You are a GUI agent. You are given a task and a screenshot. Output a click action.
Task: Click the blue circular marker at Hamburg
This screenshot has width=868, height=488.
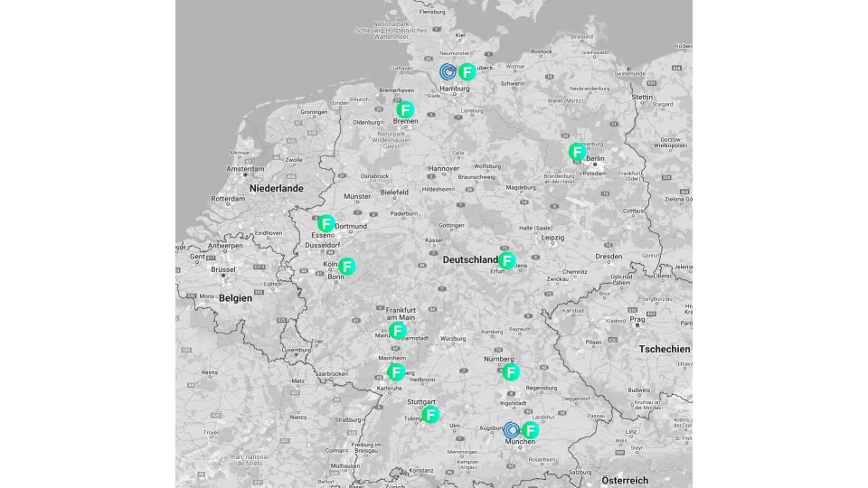coord(448,71)
